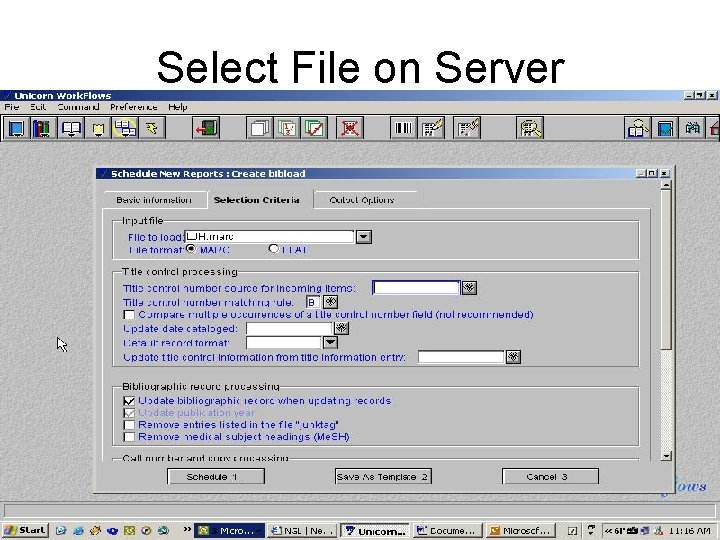Click the Update date cataloged input field
This screenshot has width=720, height=540.
tap(289, 328)
